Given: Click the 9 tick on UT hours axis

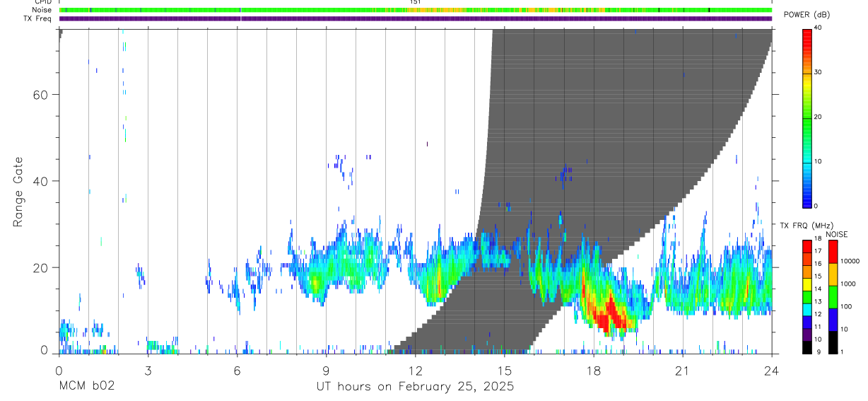Looking at the screenshot, I should [x=326, y=371].
